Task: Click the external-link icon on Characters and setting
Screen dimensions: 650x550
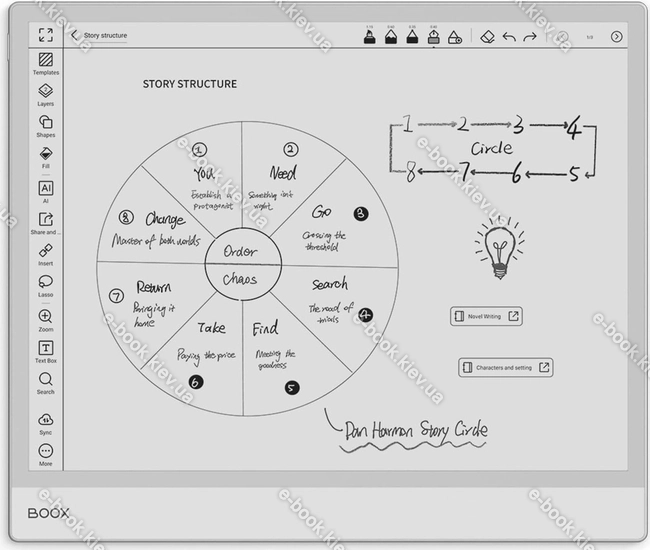Action: click(x=544, y=367)
